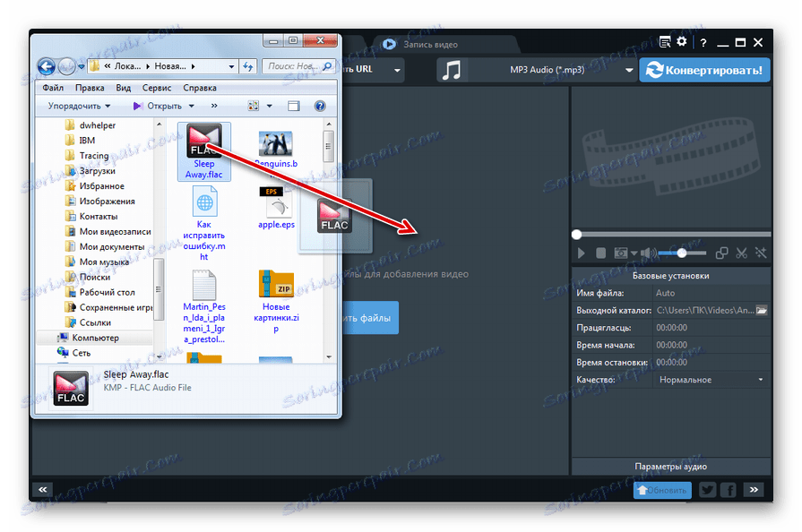802x532 pixels.
Task: Take a snapshot with camera icon
Action: (620, 253)
